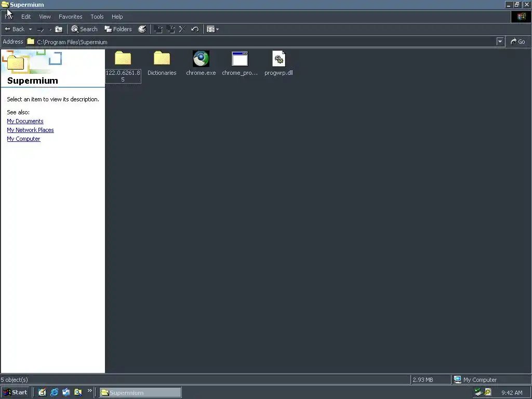Select the chrome.exe application file

pyautogui.click(x=201, y=63)
